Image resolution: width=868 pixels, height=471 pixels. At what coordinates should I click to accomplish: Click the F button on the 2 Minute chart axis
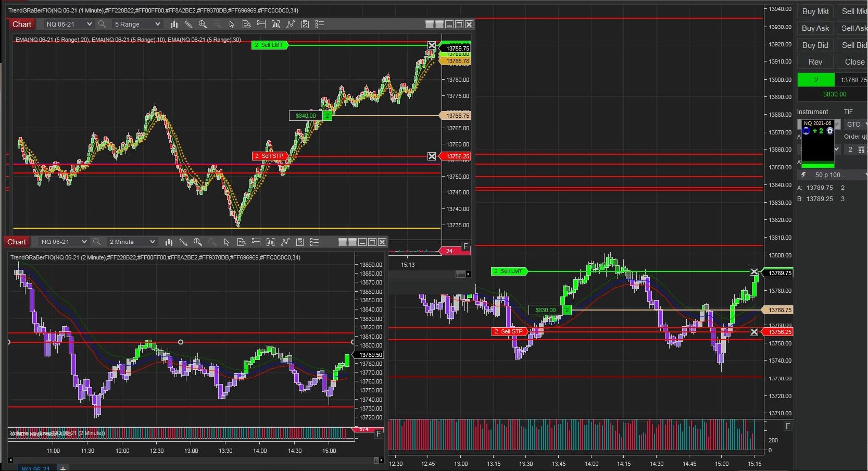point(379,433)
